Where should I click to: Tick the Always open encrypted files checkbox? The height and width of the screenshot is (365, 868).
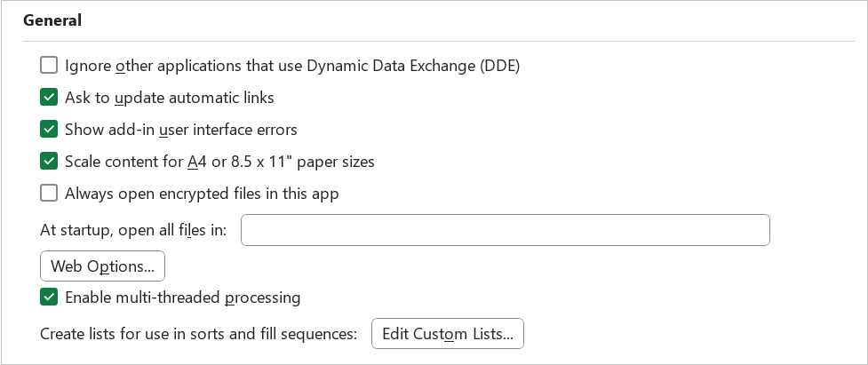(49, 194)
